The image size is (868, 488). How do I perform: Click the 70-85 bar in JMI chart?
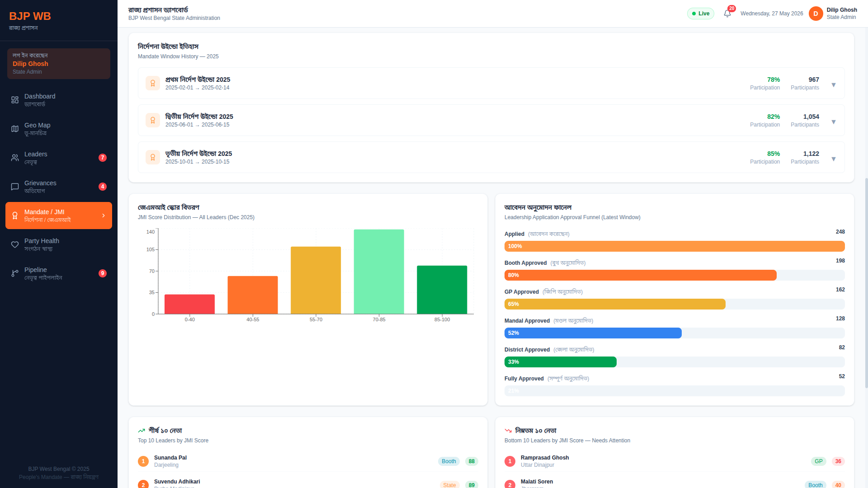tap(379, 272)
